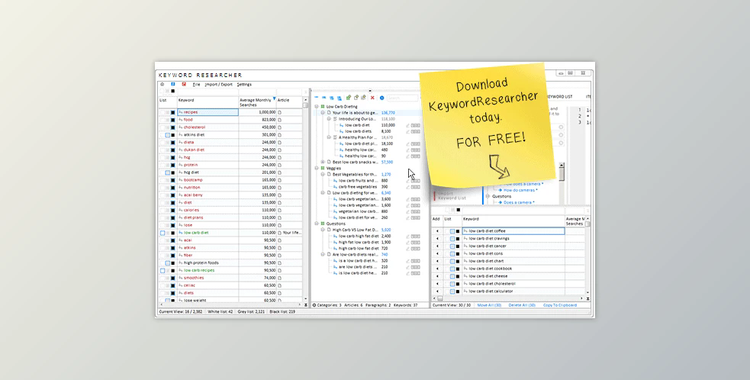Click the green category icon for Questions
Screen dimensions: 750x380
[x=323, y=224]
